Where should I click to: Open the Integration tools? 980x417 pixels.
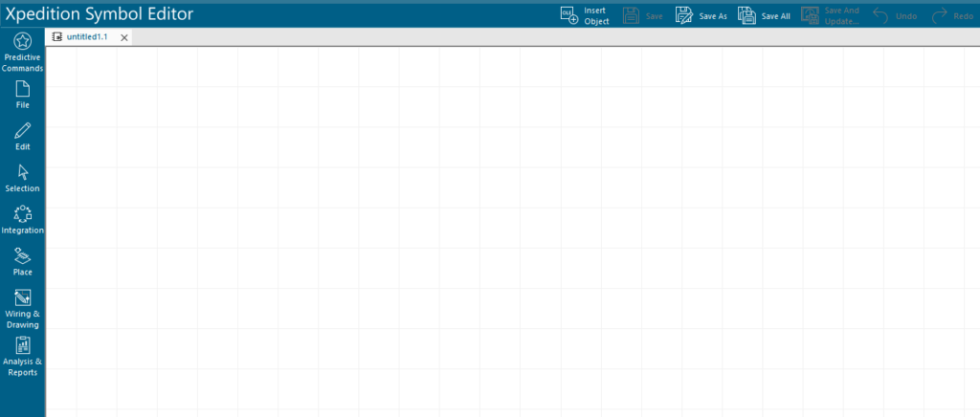22,220
